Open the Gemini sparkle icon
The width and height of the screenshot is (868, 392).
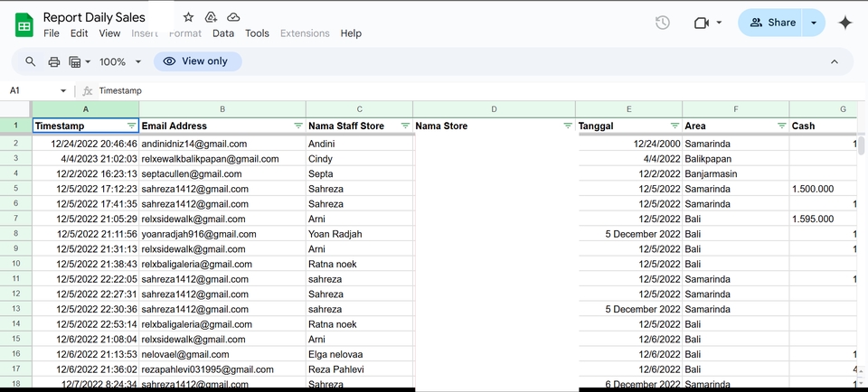(845, 23)
